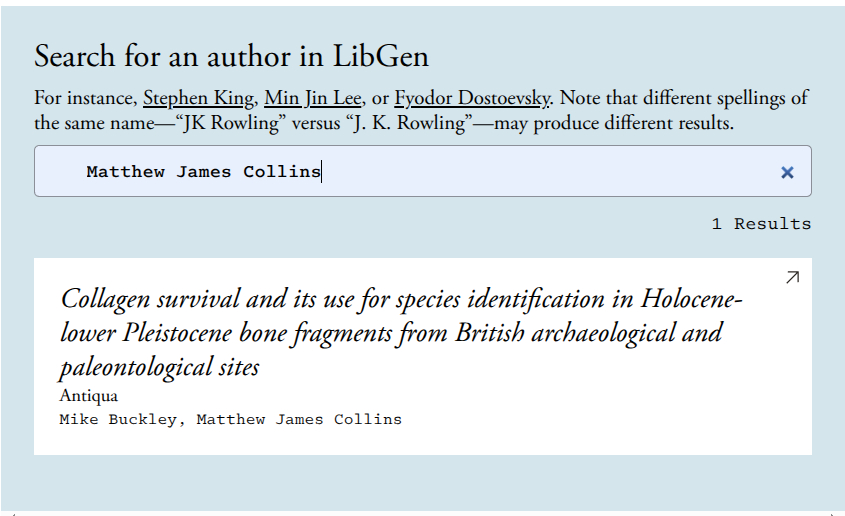Click the '1 Results' count text

[x=761, y=224]
